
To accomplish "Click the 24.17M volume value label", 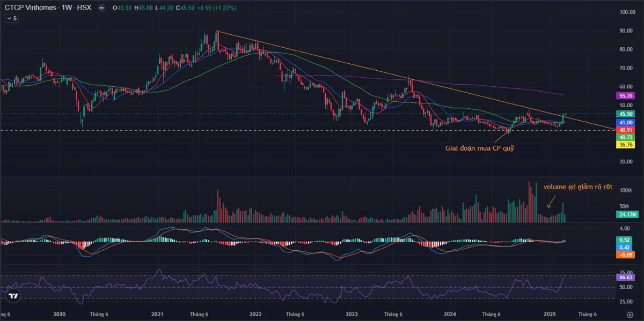I will 626,214.
